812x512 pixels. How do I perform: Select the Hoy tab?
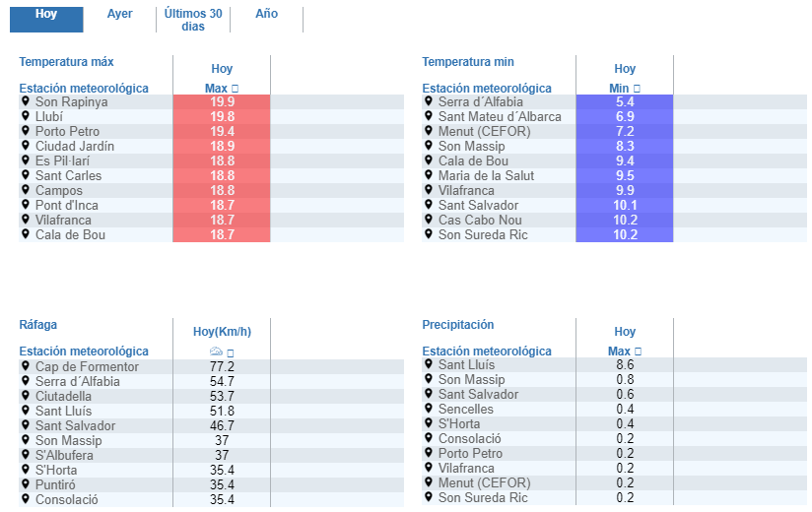(46, 14)
